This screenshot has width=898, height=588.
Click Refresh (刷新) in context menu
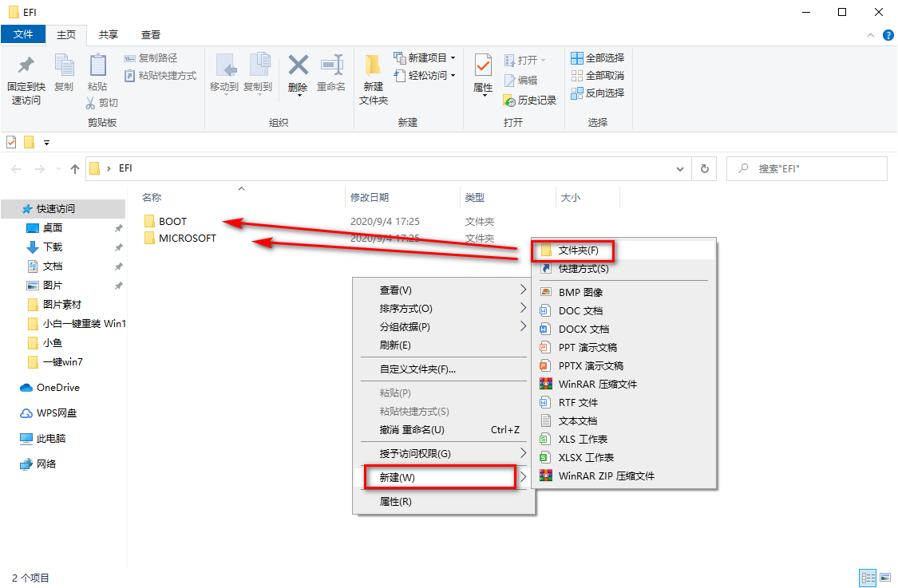pos(443,345)
